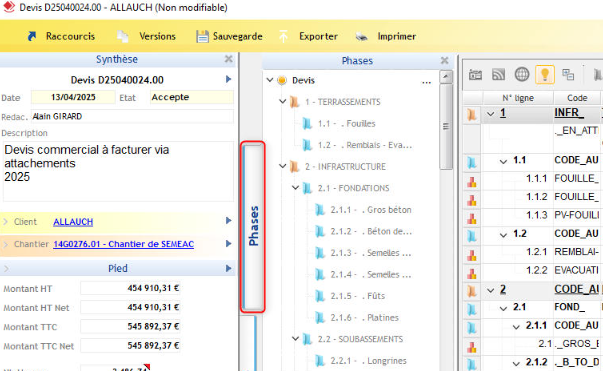Expand the Client section chevron
The image size is (603, 371).
coord(5,222)
